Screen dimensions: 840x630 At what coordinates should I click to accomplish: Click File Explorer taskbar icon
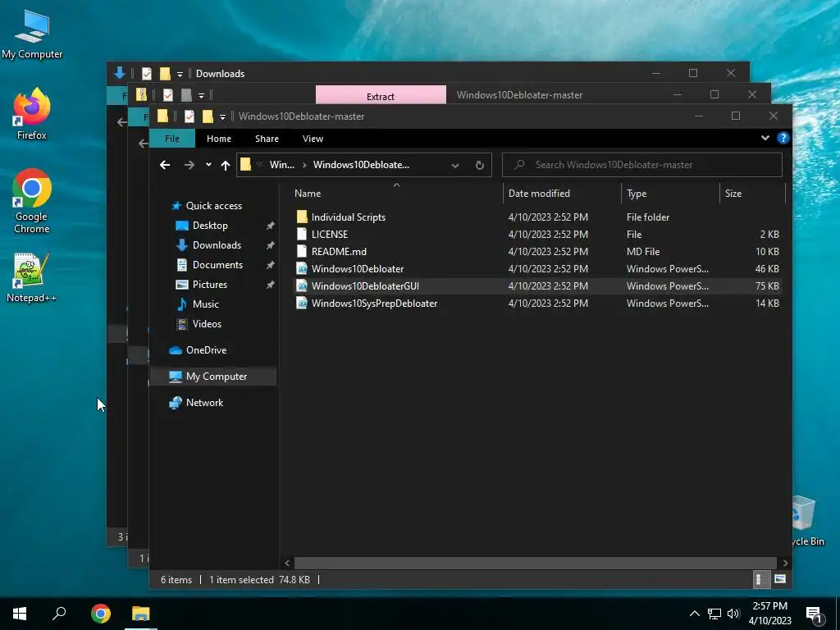[x=141, y=614]
